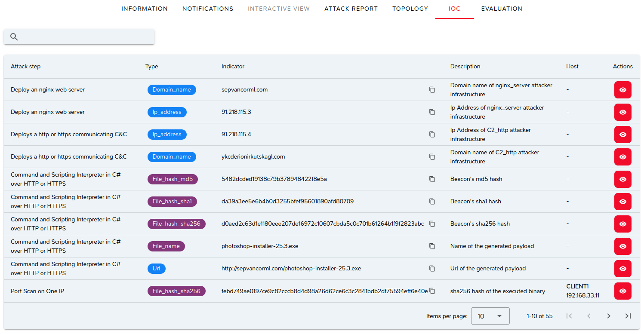
Task: Click the Url type tag
Action: (x=157, y=269)
